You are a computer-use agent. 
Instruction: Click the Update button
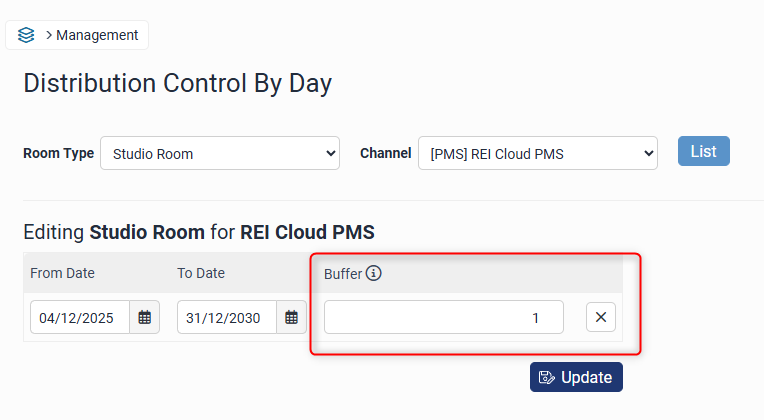(576, 377)
